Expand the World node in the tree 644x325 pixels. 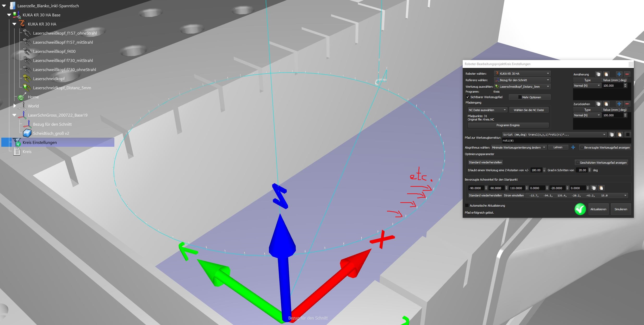[15, 106]
